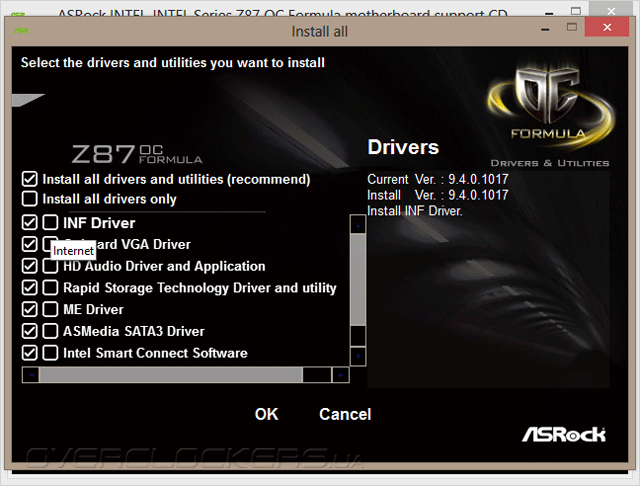Viewport: 640px width, 486px height.
Task: Click ASRock icon in Install all title bar
Action: pyautogui.click(x=21, y=31)
